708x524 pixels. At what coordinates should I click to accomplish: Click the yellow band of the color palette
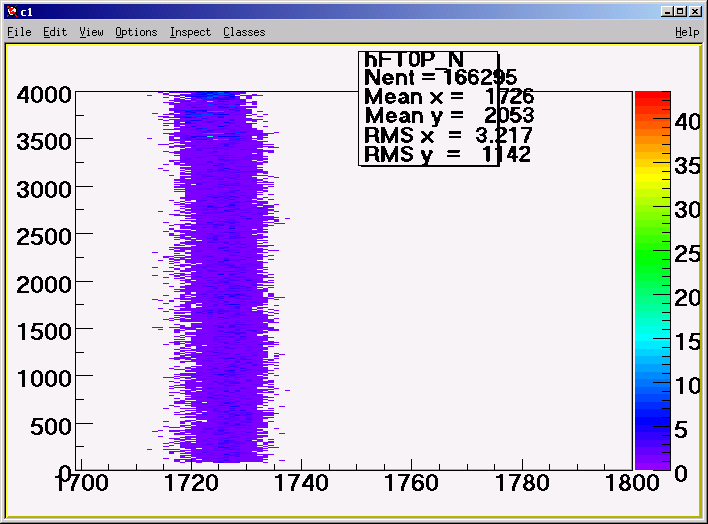pos(652,174)
